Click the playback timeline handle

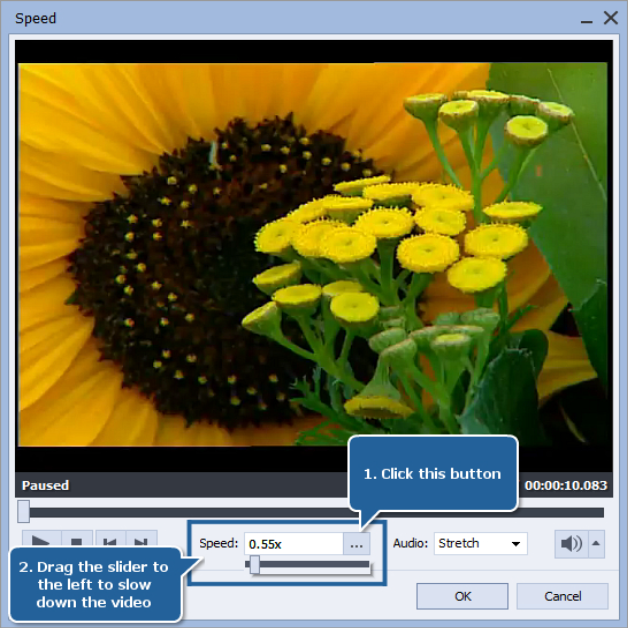point(24,511)
